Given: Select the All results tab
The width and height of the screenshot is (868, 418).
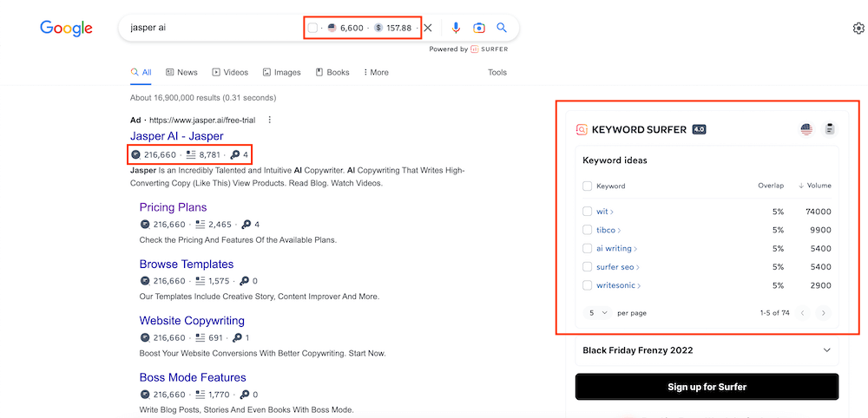Looking at the screenshot, I should coord(141,73).
